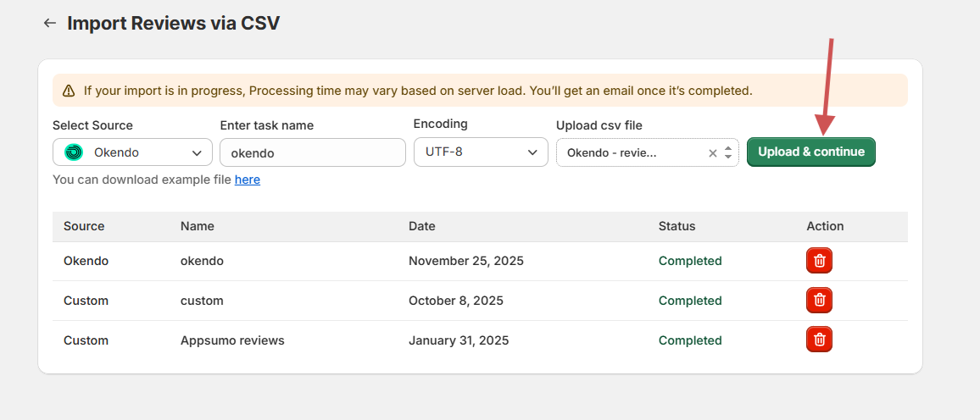Click the Source column header
Viewport: 980px width, 420px height.
click(x=84, y=226)
